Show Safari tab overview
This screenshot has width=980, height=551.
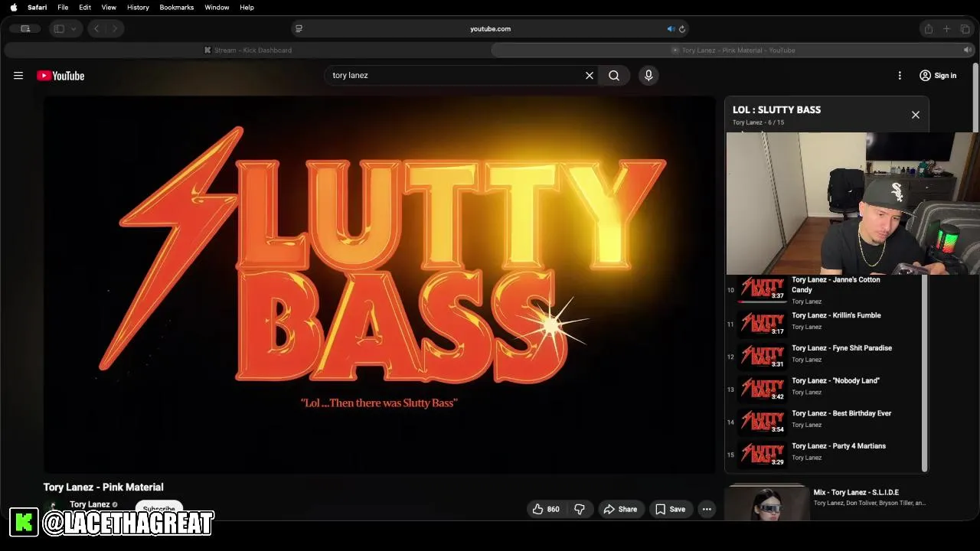pos(965,28)
